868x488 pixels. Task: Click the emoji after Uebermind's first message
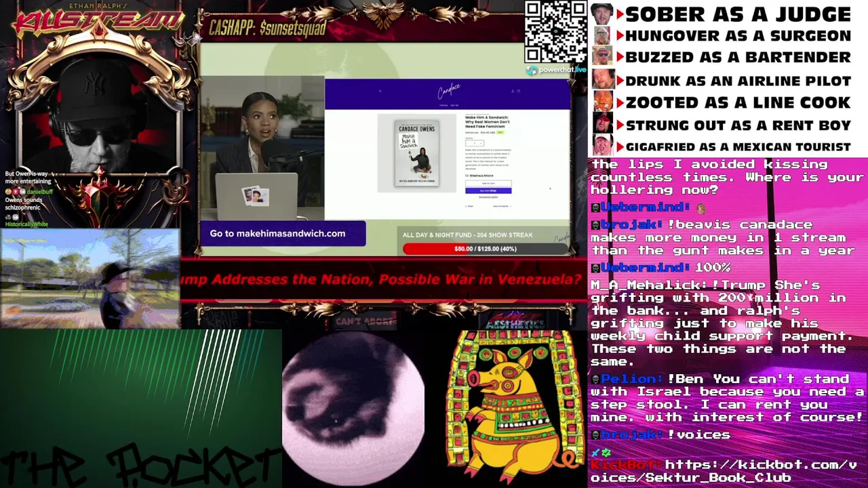[701, 208]
